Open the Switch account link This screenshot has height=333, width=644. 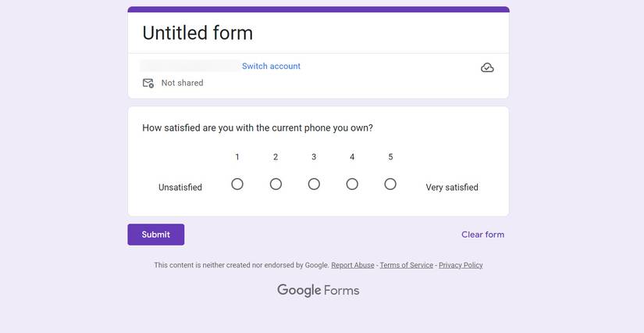(x=271, y=66)
